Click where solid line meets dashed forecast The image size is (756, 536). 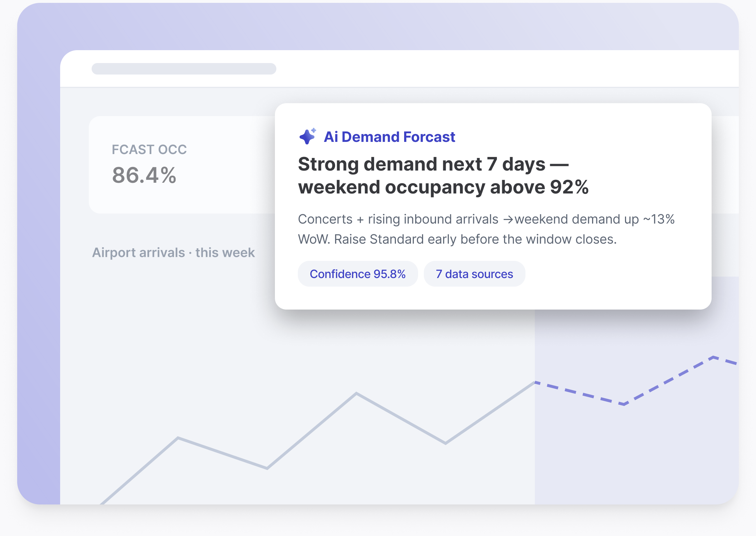point(535,383)
